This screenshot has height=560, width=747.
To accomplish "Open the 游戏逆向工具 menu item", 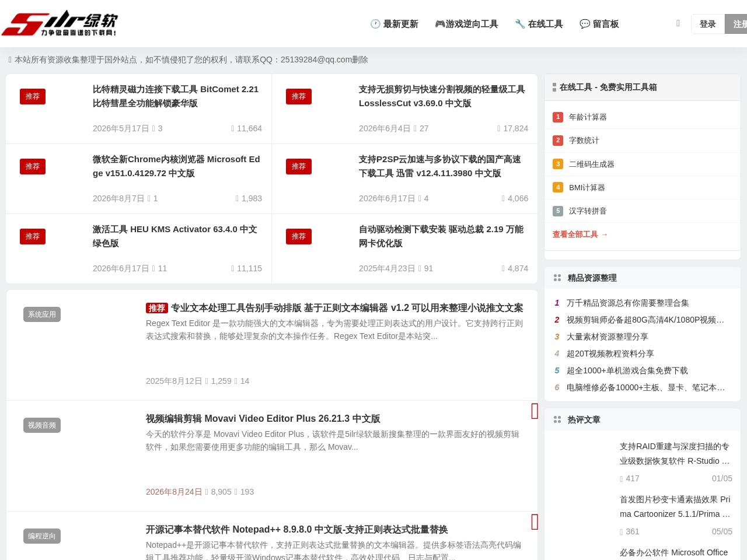I will coord(466,24).
